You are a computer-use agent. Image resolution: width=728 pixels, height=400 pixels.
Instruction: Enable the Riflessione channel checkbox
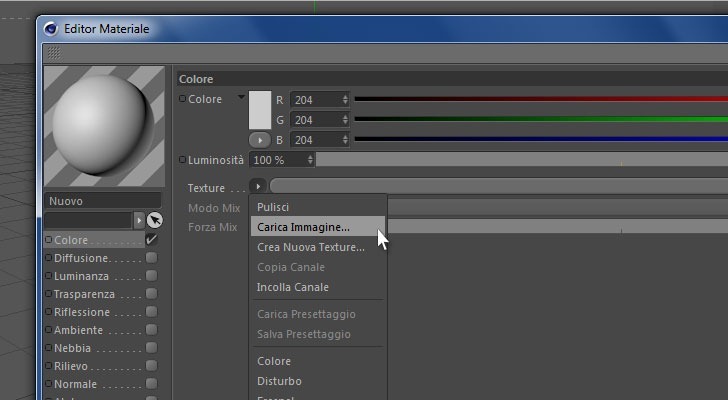point(151,311)
